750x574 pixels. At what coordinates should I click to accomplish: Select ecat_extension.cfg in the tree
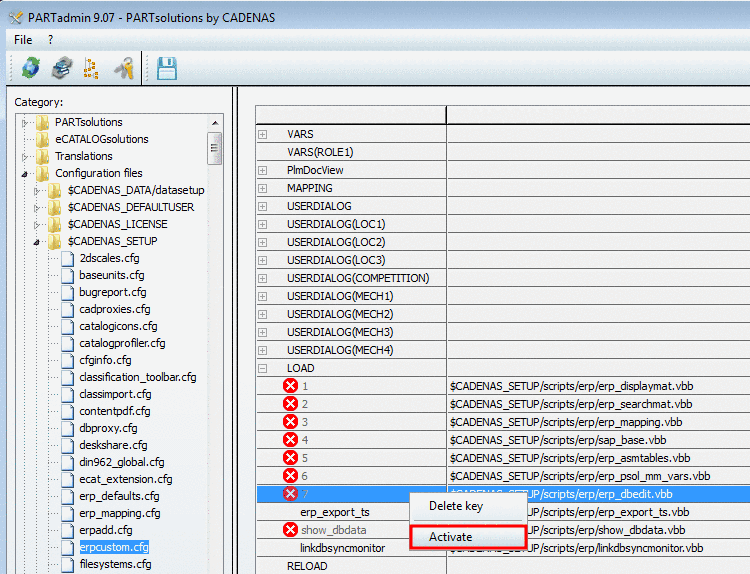coord(126,479)
